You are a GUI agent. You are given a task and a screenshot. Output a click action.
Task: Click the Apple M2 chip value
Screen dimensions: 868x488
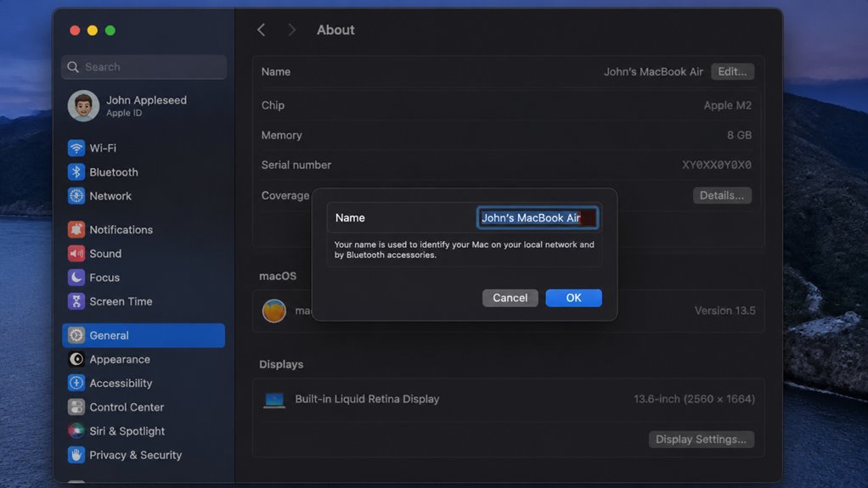[x=727, y=105]
